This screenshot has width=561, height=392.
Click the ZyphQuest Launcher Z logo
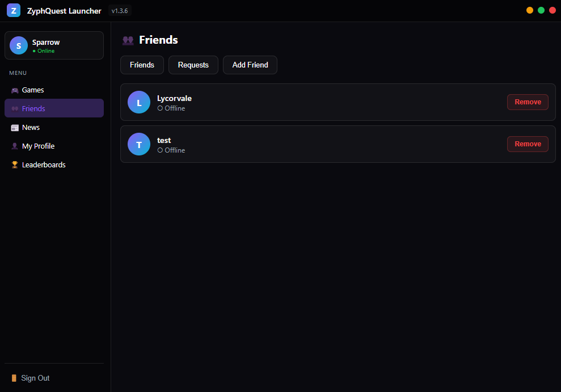click(x=13, y=10)
